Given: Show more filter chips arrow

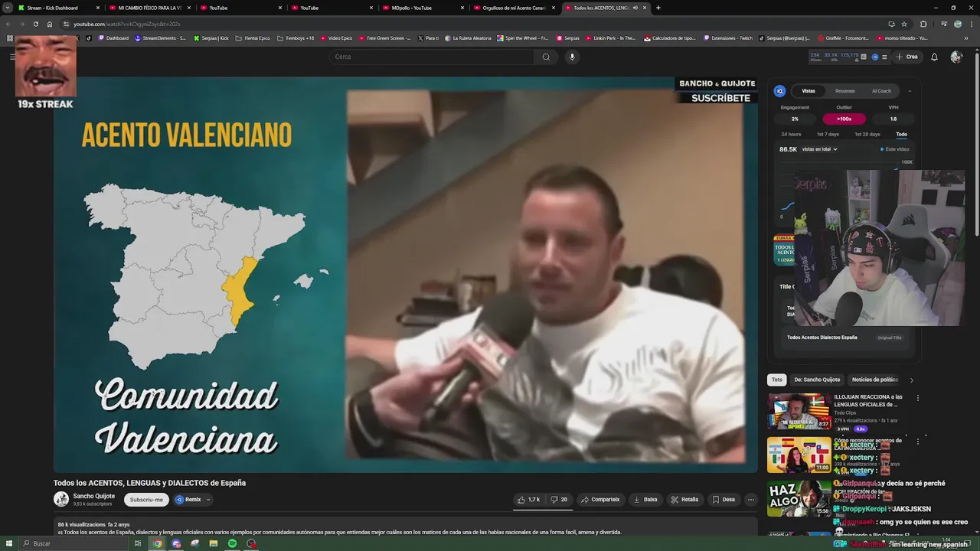Looking at the screenshot, I should click(x=911, y=380).
